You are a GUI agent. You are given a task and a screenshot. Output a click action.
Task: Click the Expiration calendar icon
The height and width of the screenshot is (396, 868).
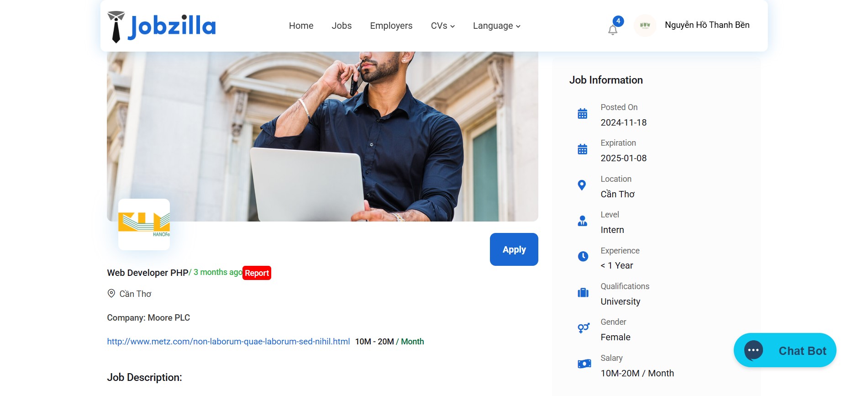tap(583, 149)
